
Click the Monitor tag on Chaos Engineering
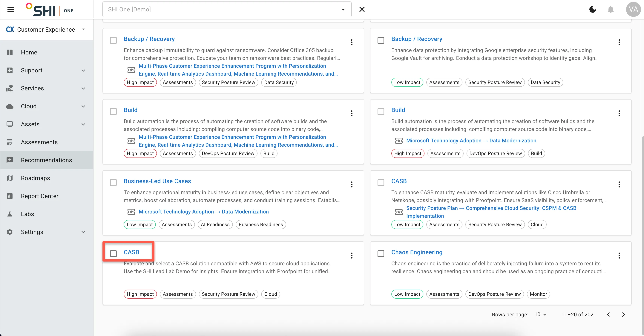point(538,294)
